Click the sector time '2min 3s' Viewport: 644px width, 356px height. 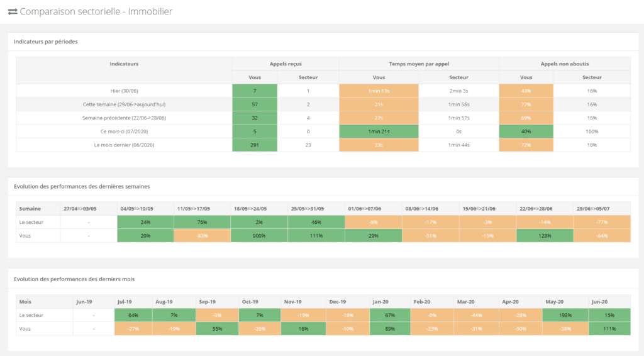pos(458,91)
